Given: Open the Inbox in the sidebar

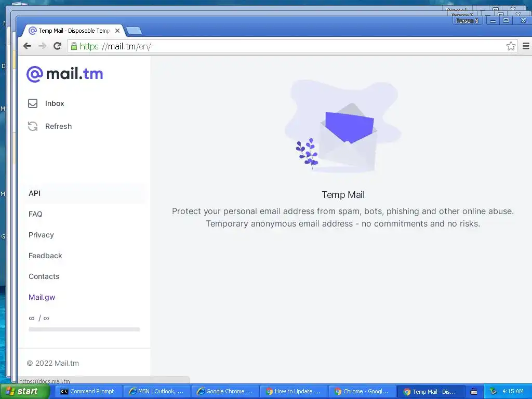Looking at the screenshot, I should [55, 103].
